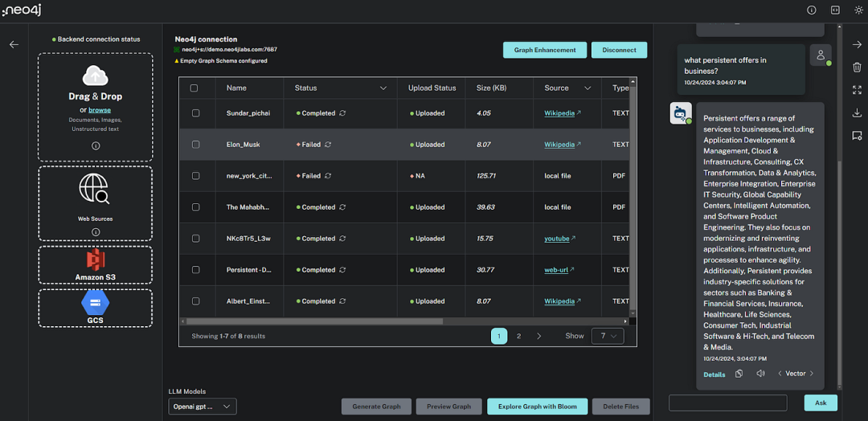The height and width of the screenshot is (421, 868).
Task: Open the LLM Models dropdown
Action: 203,406
